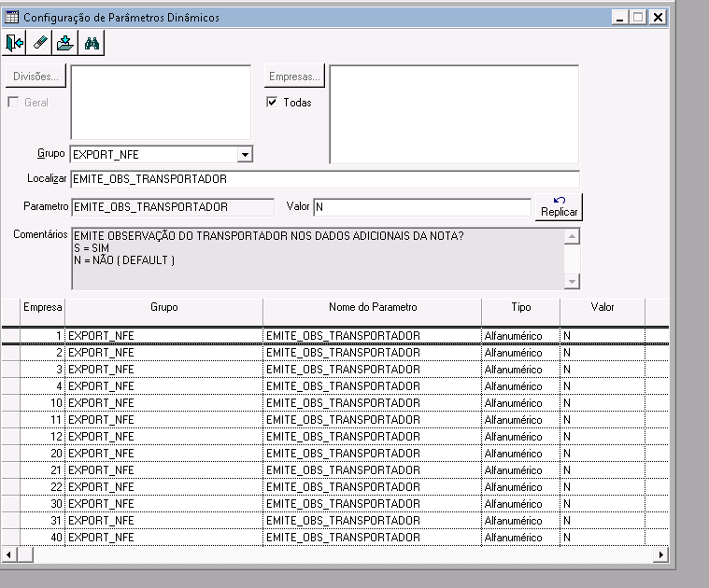
Task: Click the window title bar table icon
Action: pyautogui.click(x=11, y=17)
